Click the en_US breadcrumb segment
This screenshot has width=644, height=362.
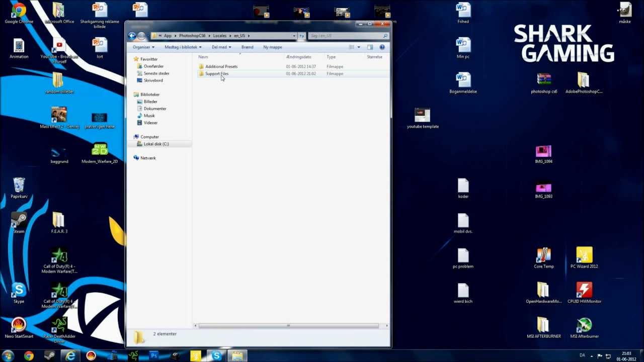238,36
